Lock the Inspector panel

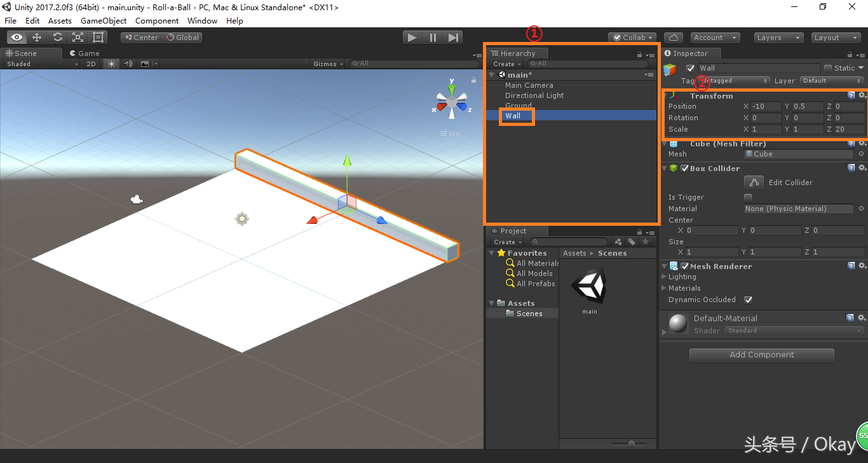pos(850,55)
